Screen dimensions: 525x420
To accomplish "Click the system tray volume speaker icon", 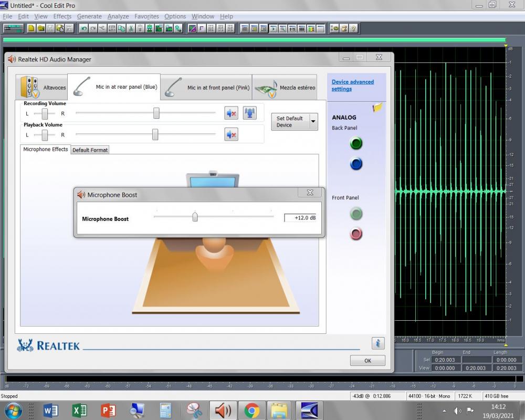I will pos(457,411).
